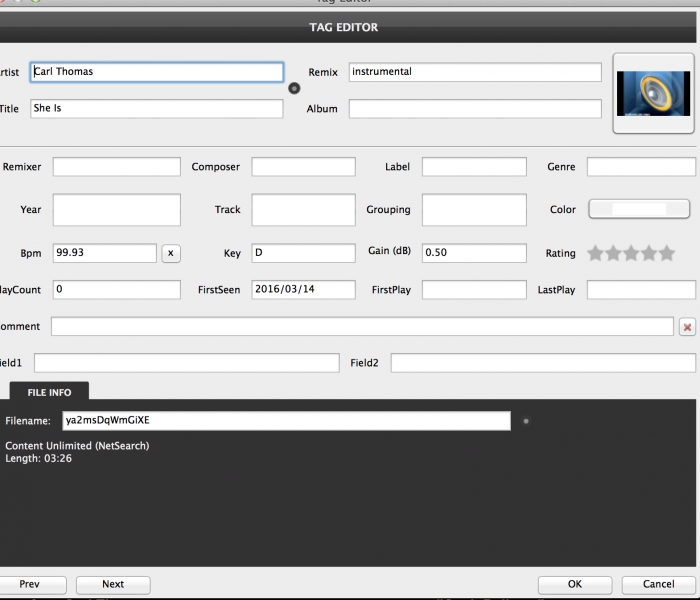Click the Artist field containing Carl Thomas
Image resolution: width=700 pixels, height=600 pixels.
click(157, 72)
